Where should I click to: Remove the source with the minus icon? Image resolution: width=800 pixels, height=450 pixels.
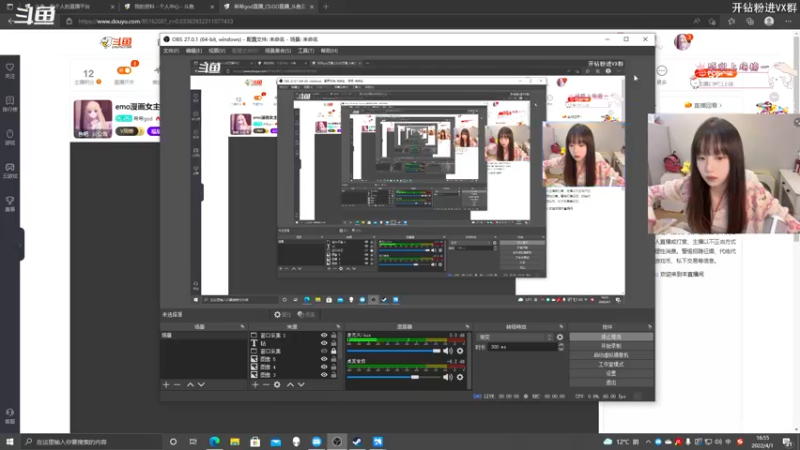point(266,385)
